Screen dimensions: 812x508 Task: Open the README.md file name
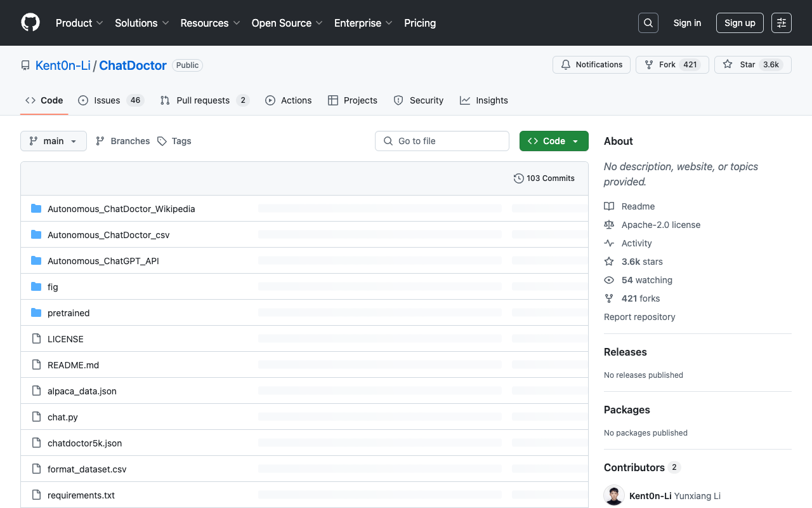click(73, 365)
